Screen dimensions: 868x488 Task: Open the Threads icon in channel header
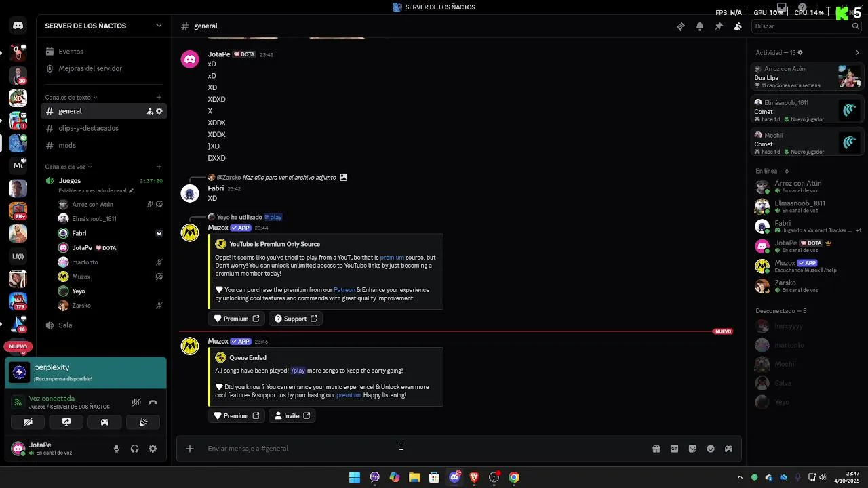click(x=681, y=26)
